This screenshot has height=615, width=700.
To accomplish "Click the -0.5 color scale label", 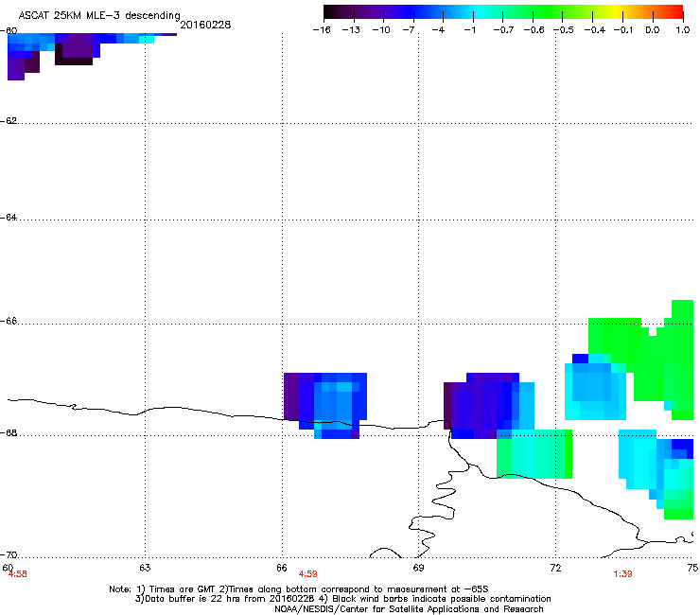I will (564, 30).
